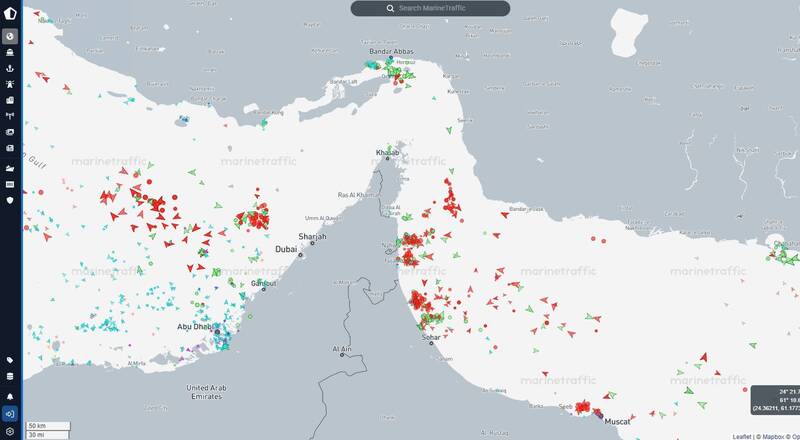Click the Search MarineTraffic field
The image size is (800, 440).
430,8
